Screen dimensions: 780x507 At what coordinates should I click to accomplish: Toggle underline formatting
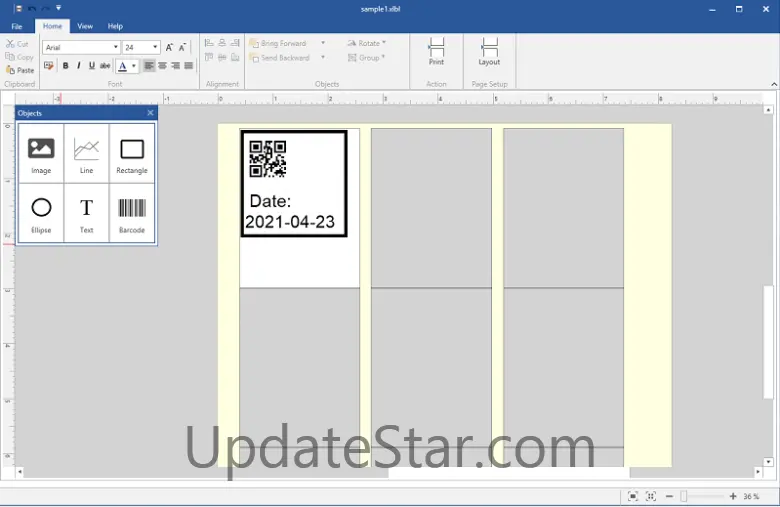point(92,66)
